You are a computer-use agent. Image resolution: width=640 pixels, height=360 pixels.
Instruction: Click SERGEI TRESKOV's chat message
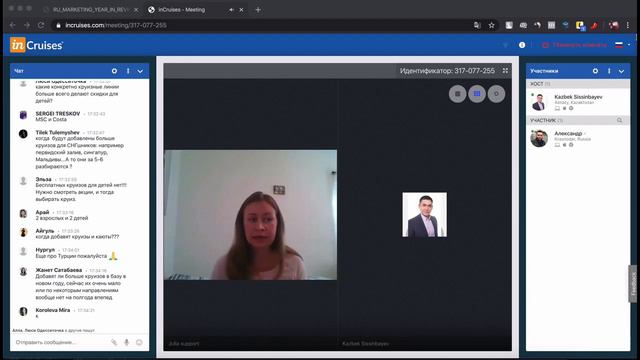click(x=51, y=120)
